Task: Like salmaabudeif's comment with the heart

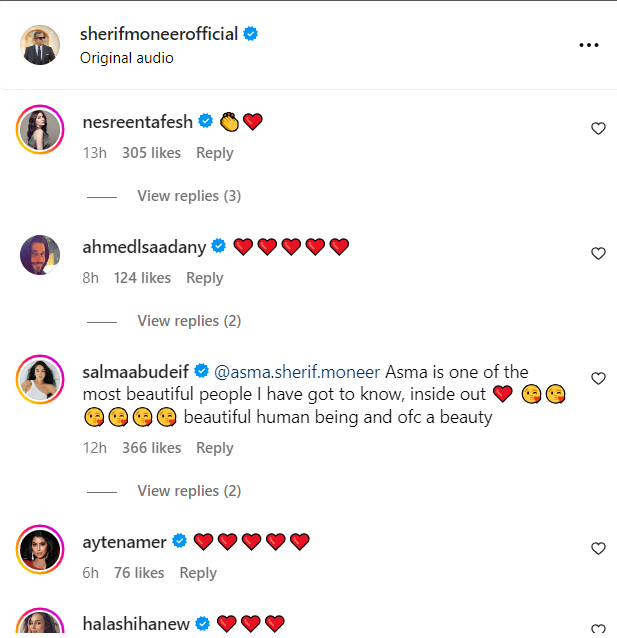Action: pos(598,379)
